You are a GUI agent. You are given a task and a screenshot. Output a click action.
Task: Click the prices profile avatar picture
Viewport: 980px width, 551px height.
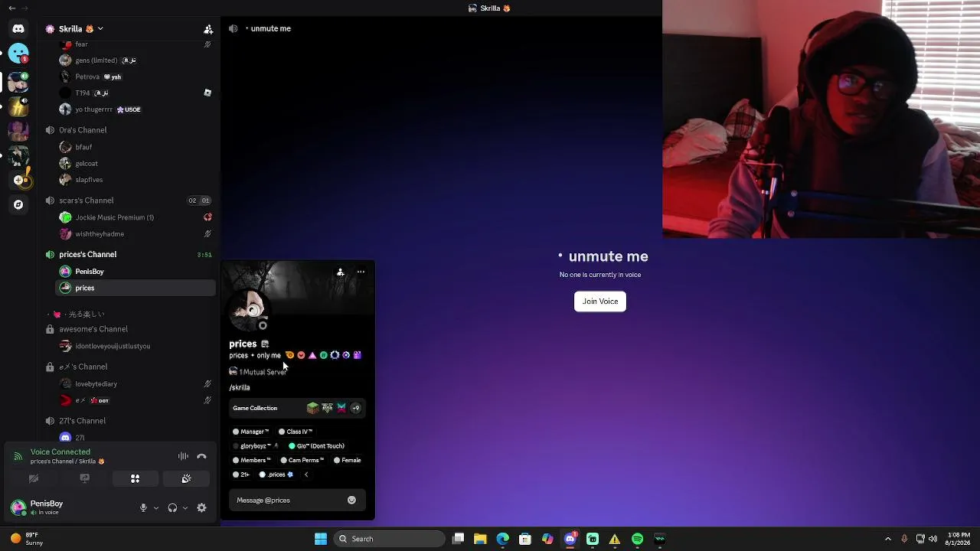(x=249, y=308)
